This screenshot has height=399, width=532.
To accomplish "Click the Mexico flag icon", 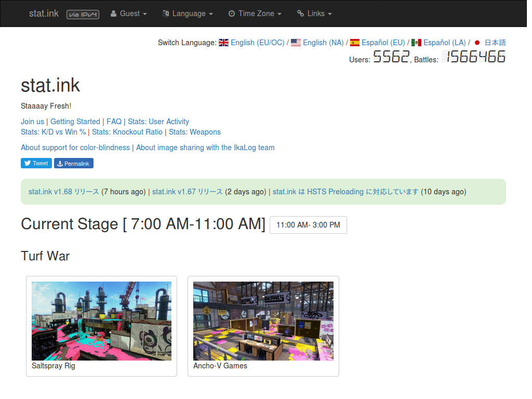I will [x=416, y=43].
